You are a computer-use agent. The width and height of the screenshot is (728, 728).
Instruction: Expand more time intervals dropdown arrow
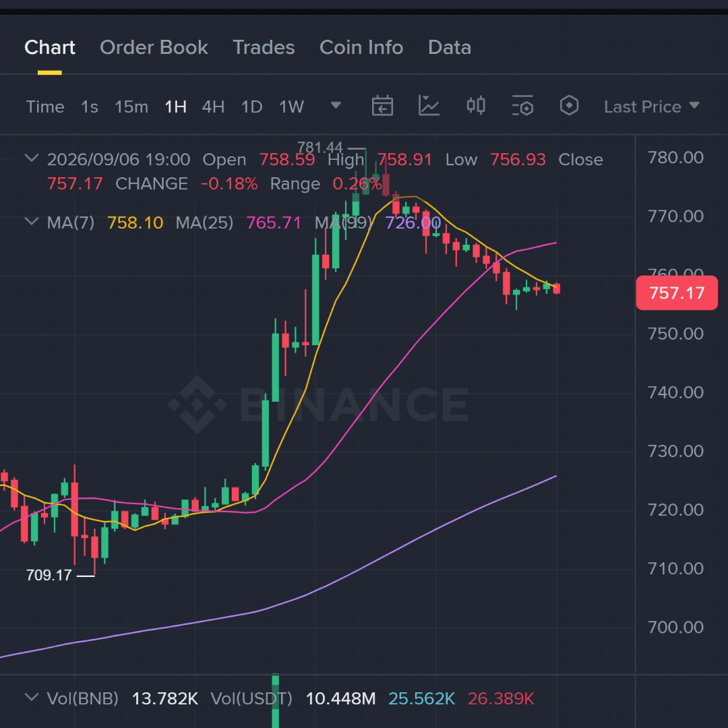(x=336, y=105)
